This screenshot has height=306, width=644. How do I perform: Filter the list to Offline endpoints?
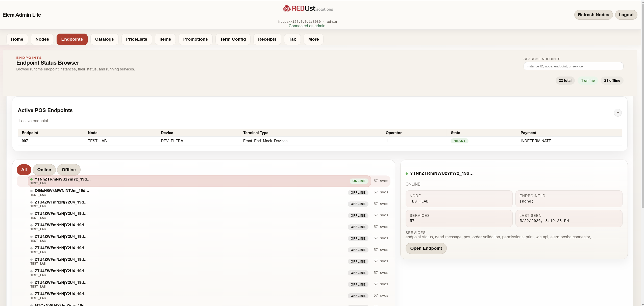tap(69, 170)
